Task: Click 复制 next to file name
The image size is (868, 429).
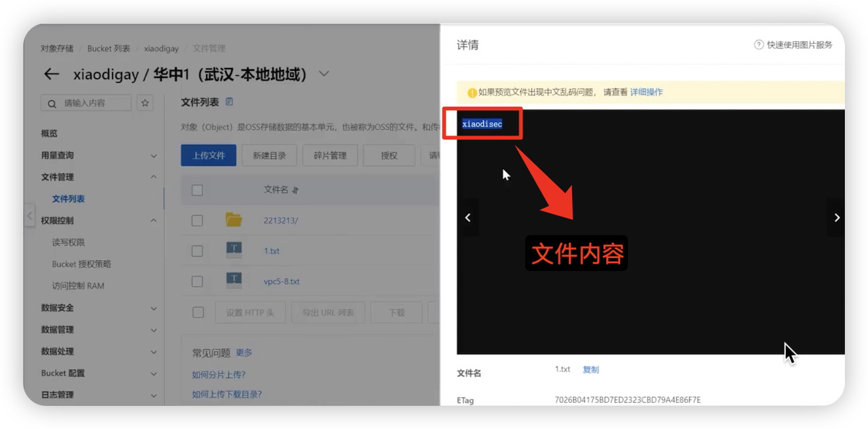Action: point(591,369)
